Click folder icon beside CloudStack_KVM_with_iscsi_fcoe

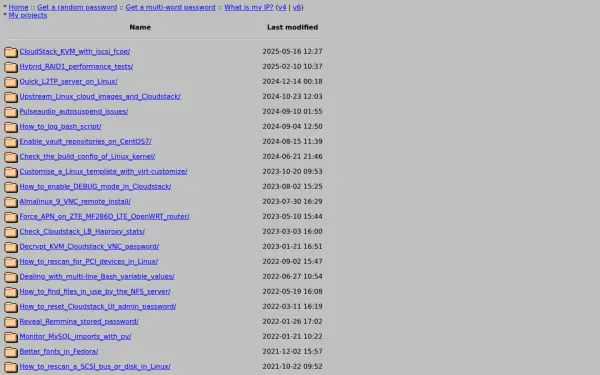[11, 52]
